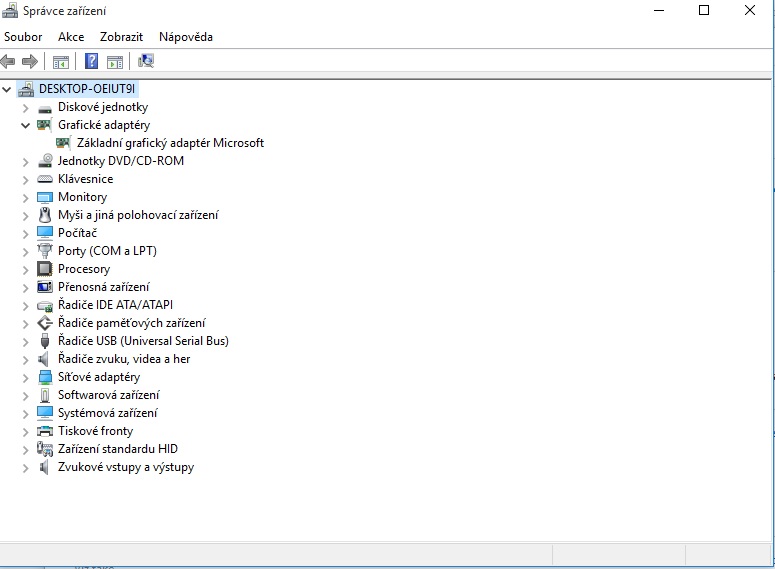The width and height of the screenshot is (775, 569).
Task: Open the Nápověda menu
Action: 186,37
